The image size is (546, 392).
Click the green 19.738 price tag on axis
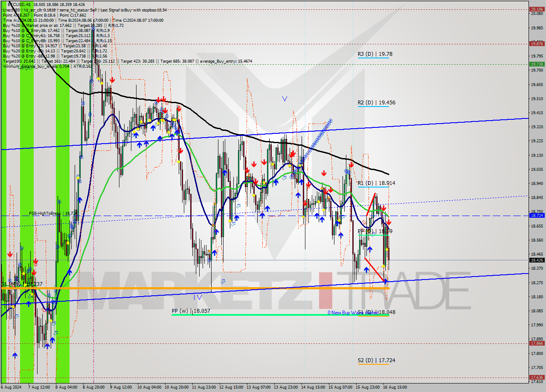[536, 64]
